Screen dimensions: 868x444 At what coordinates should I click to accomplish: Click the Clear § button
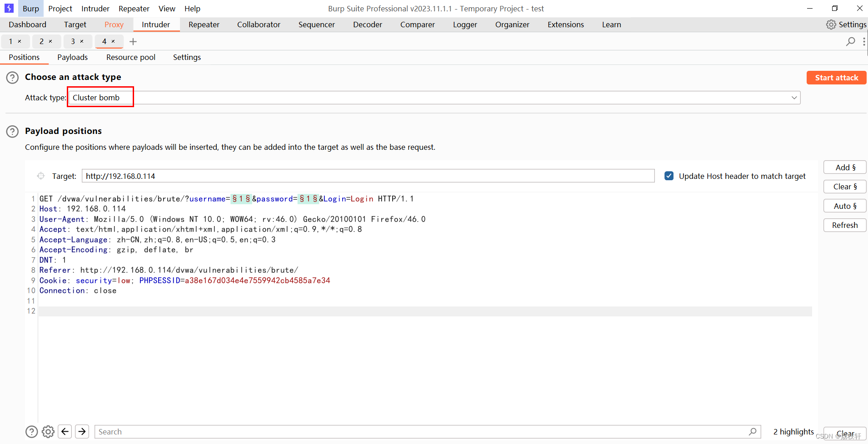pos(845,187)
